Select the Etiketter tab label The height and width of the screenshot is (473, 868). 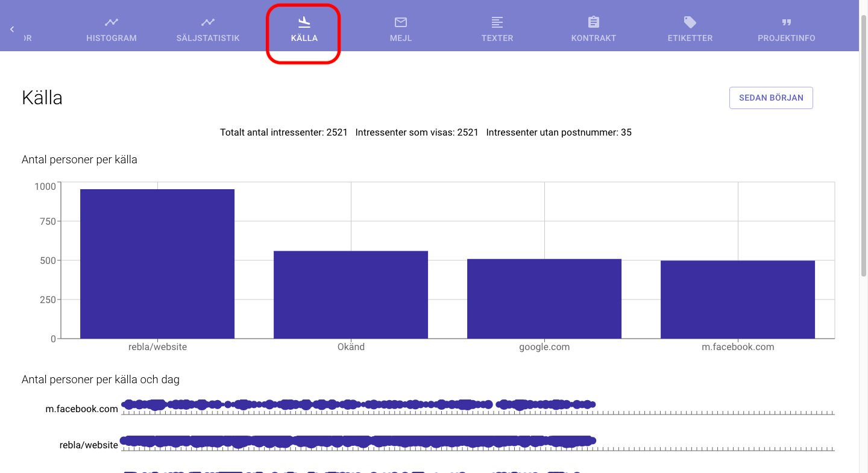(690, 38)
